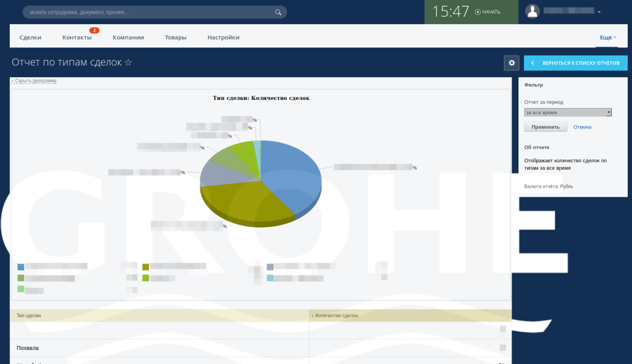
Task: Click the Применить button
Action: tap(546, 127)
